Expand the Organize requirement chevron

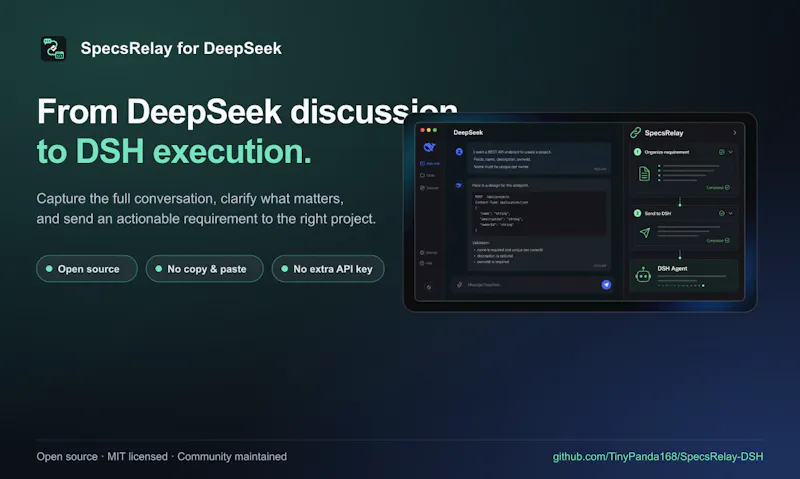[x=731, y=152]
